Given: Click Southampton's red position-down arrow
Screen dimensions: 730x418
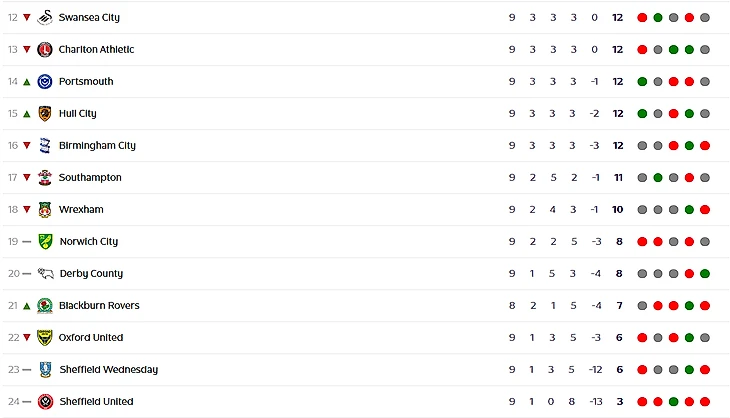Looking at the screenshot, I should click(27, 177).
